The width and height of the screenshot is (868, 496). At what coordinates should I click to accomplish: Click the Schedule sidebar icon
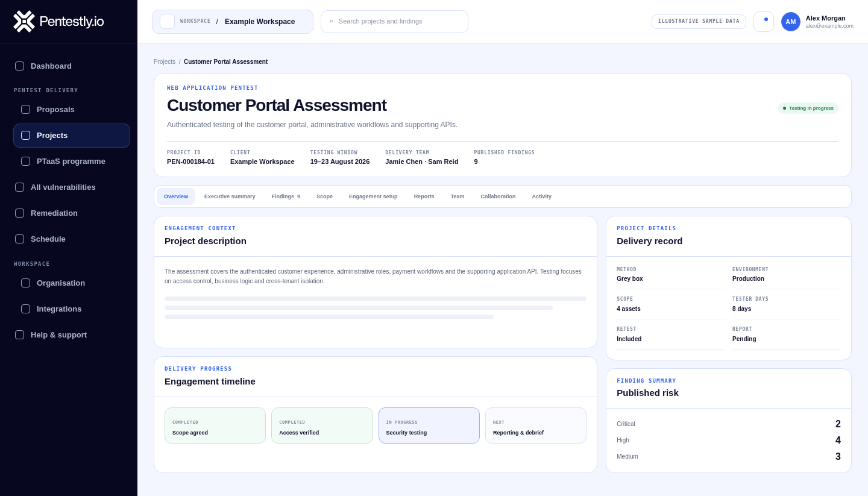20,239
